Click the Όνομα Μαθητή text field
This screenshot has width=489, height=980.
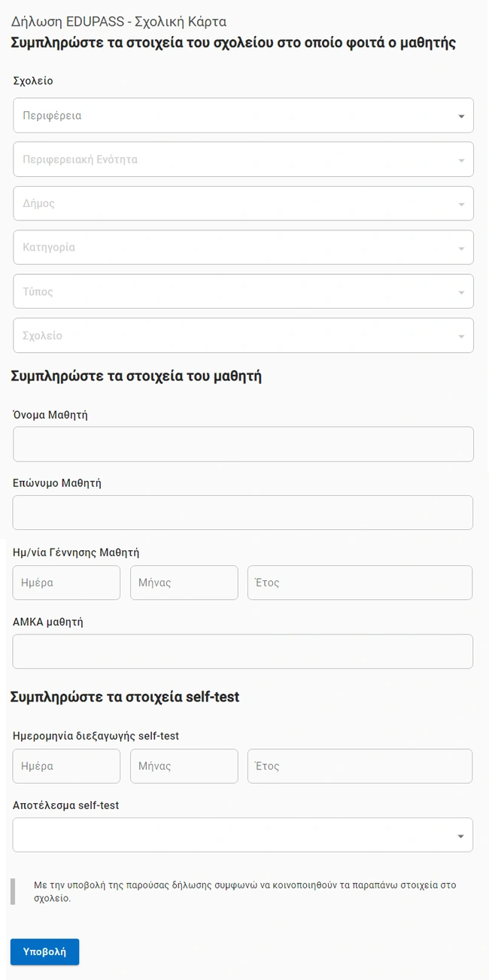tap(243, 444)
